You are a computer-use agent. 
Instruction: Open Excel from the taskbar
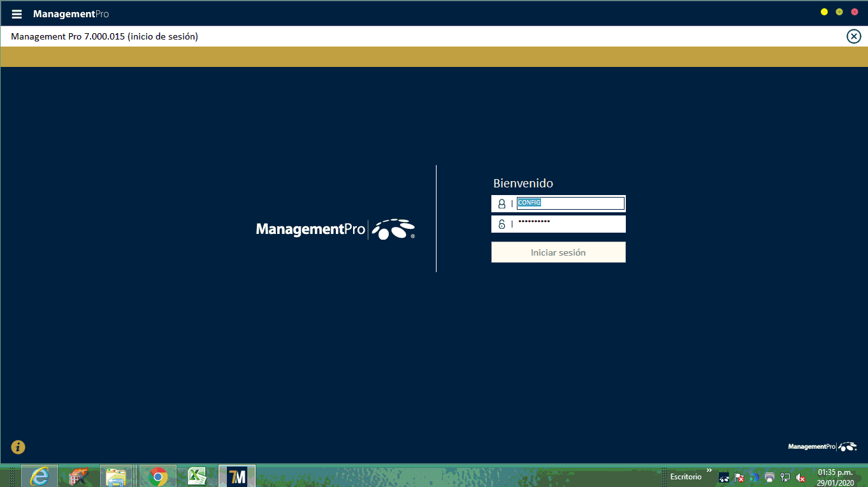click(x=197, y=476)
